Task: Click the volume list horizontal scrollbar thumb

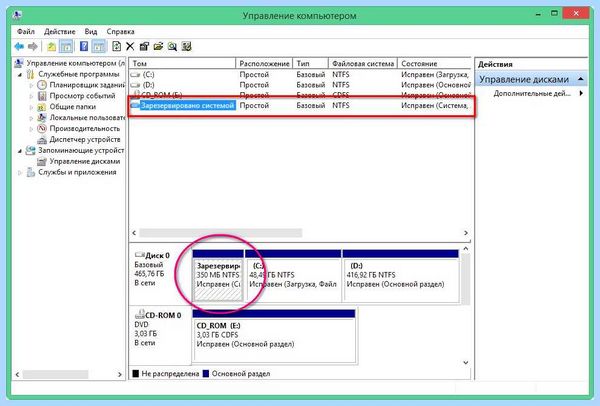Action: [220, 233]
